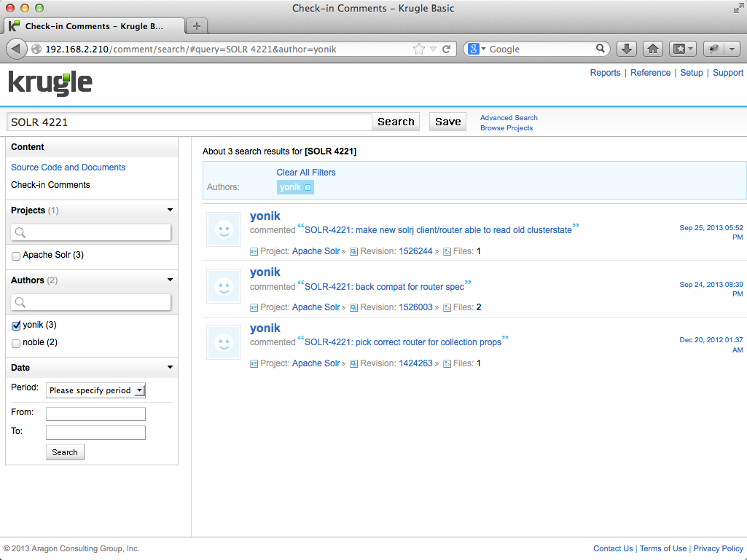The width and height of the screenshot is (747, 560).
Task: Open Advanced Search
Action: pyautogui.click(x=508, y=118)
